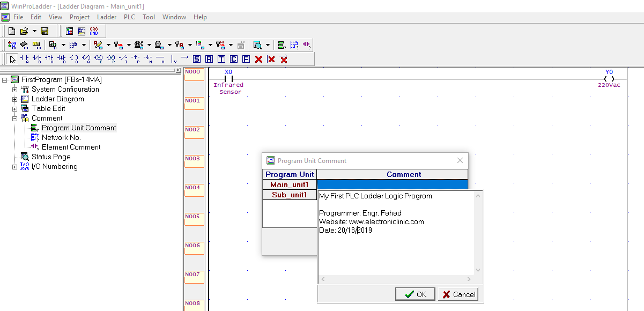Image resolution: width=644 pixels, height=311 pixels.
Task: Select network N004 label
Action: (194, 190)
